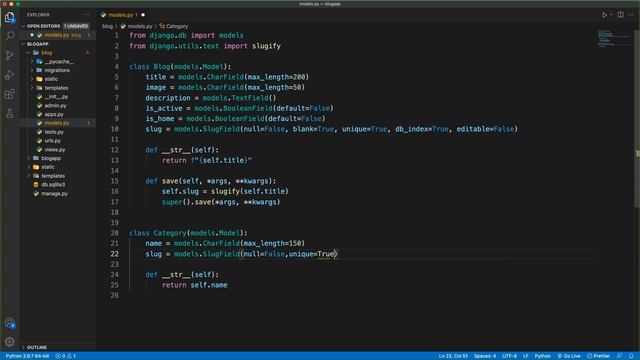
Task: Open tests.py in the file tree
Action: (x=54, y=132)
